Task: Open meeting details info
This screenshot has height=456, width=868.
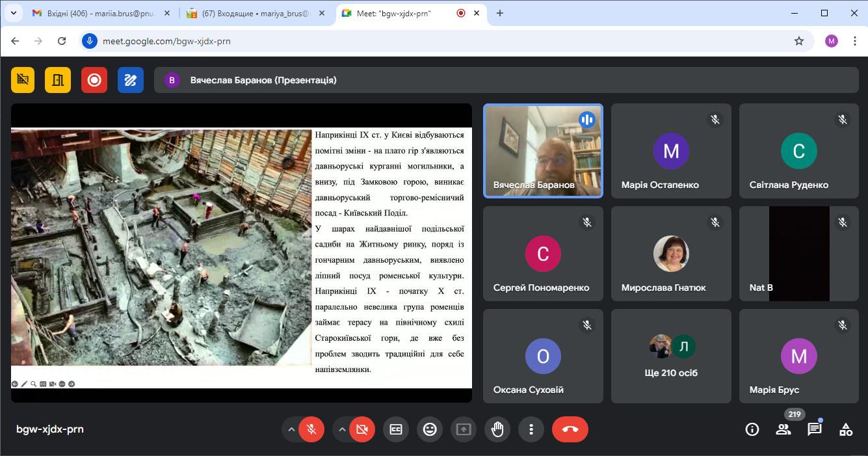Action: click(752, 429)
